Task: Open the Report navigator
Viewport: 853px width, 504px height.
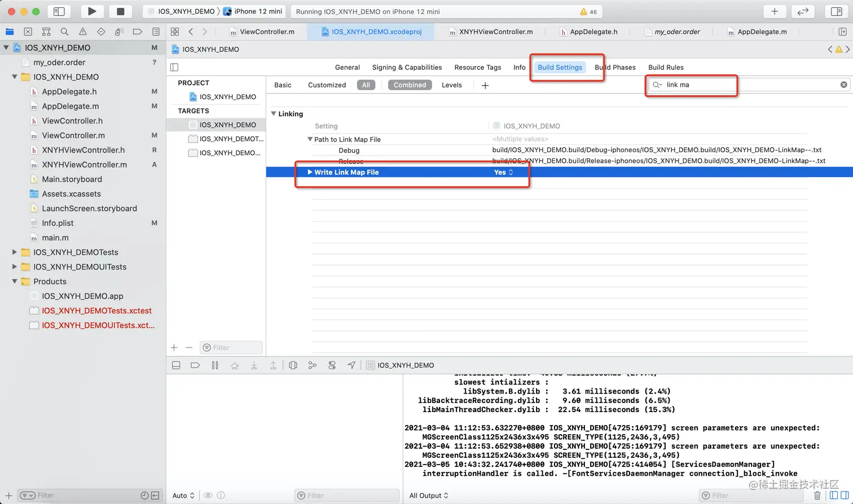Action: pyautogui.click(x=156, y=32)
